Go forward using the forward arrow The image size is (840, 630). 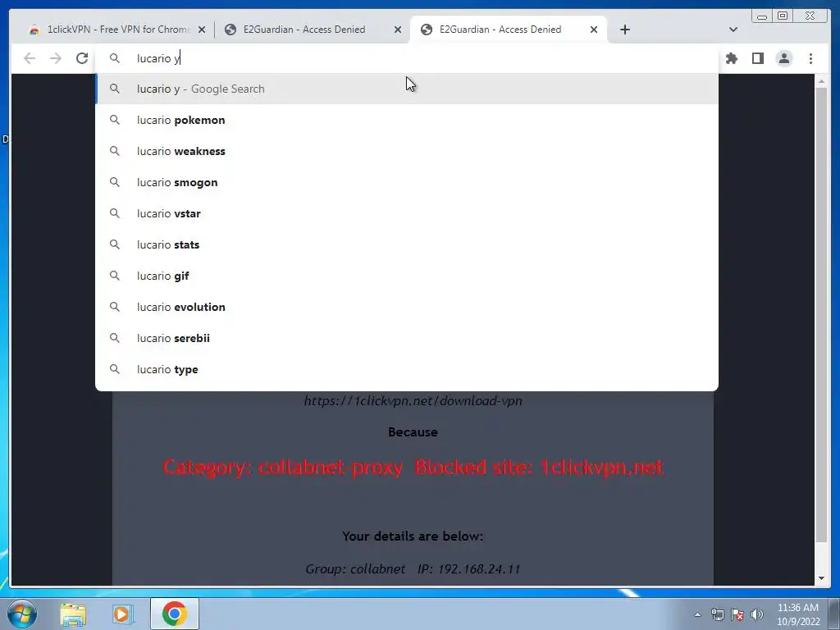[x=56, y=58]
